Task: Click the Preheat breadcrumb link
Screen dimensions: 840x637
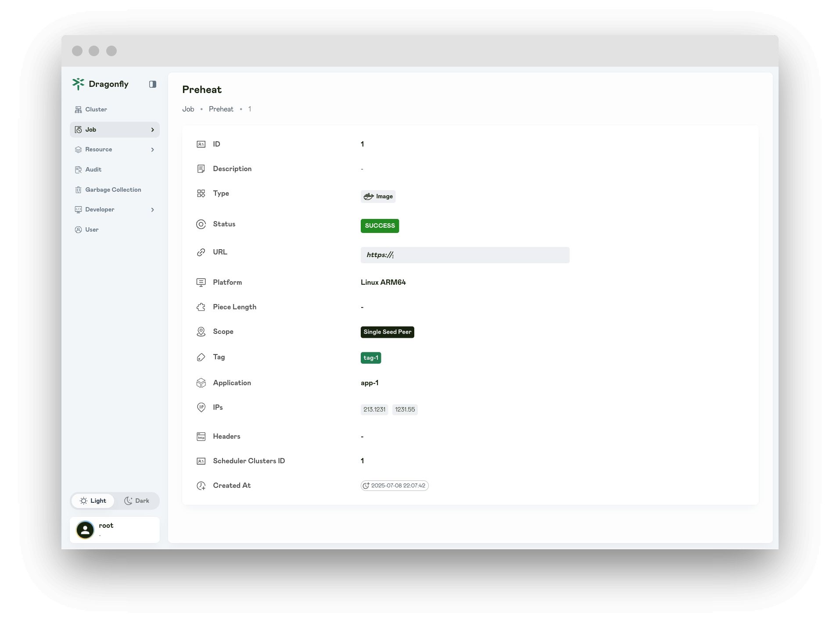Action: pyautogui.click(x=221, y=109)
